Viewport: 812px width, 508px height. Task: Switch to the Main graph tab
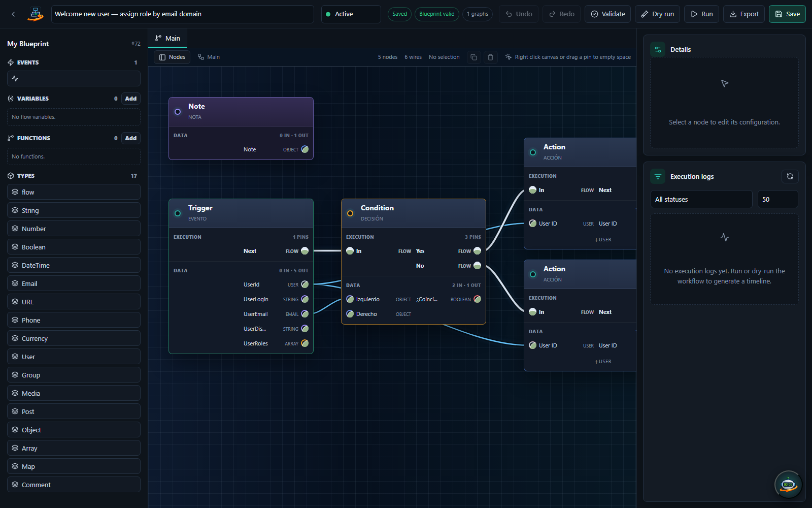(x=167, y=38)
